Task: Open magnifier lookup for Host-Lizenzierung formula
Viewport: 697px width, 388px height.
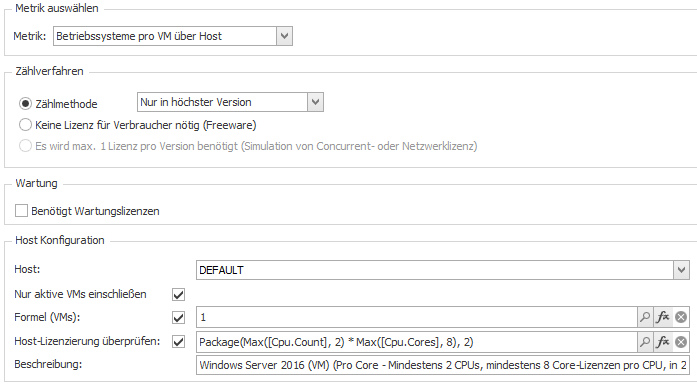Action: point(645,342)
